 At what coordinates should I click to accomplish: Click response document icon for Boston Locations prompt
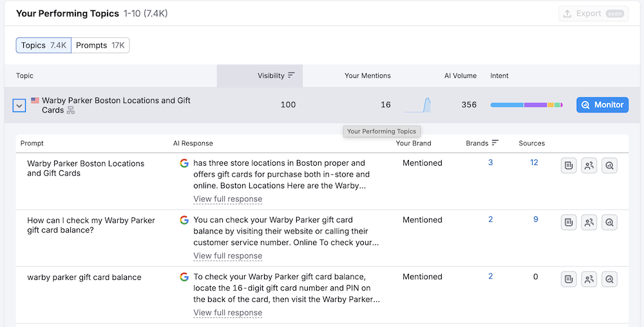(x=569, y=165)
